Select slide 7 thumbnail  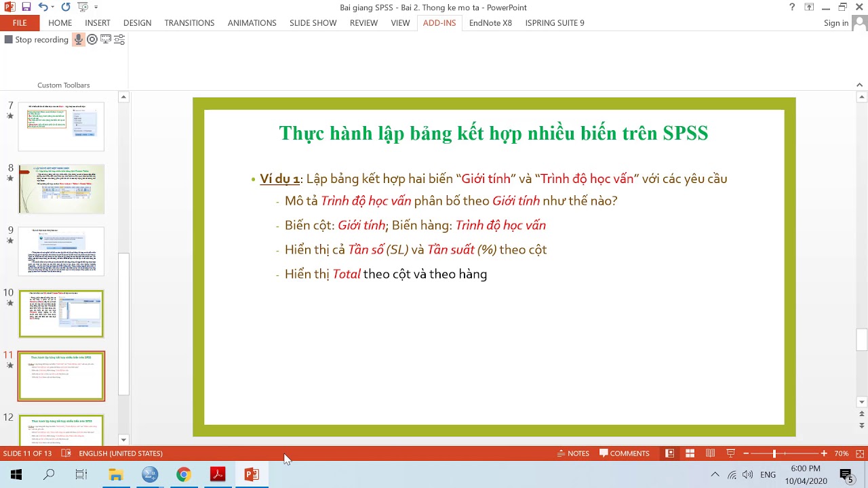pos(61,126)
